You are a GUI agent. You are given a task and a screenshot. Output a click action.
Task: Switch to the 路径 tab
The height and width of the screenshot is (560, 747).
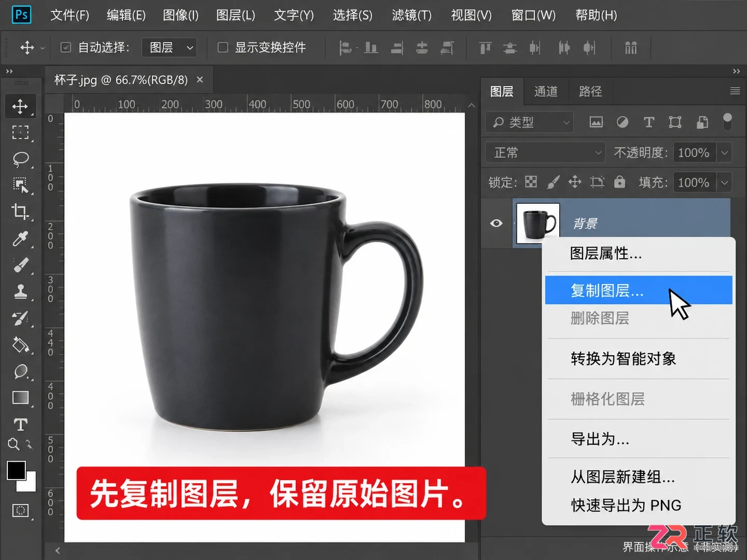590,92
